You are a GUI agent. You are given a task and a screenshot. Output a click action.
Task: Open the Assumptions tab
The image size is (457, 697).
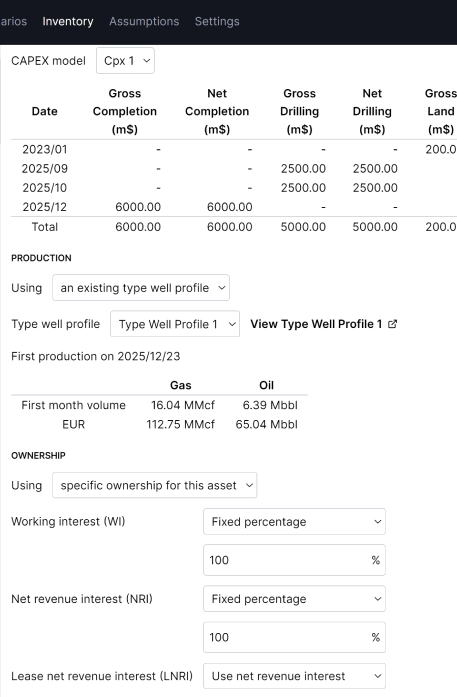click(x=144, y=21)
